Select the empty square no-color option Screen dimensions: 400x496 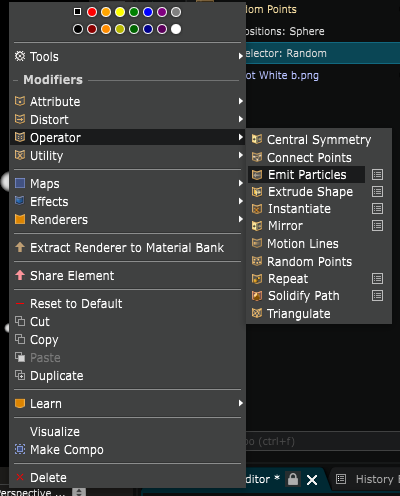pyautogui.click(x=77, y=12)
